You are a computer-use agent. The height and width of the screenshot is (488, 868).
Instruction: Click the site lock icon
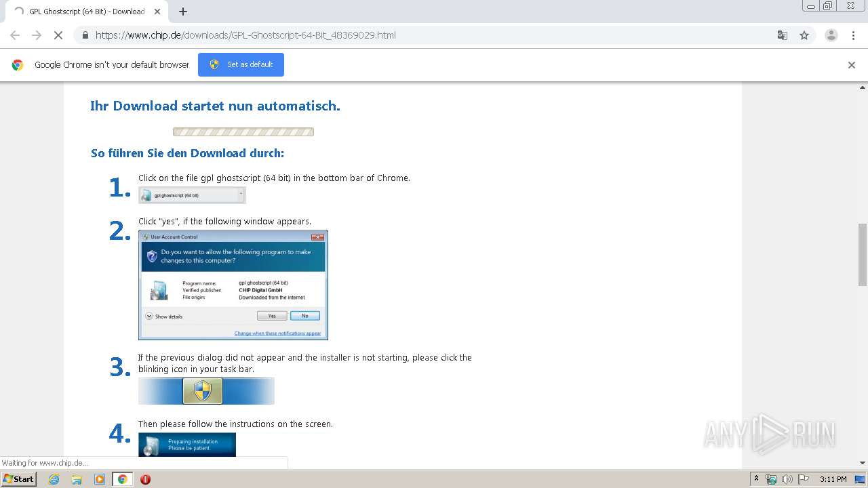(85, 35)
